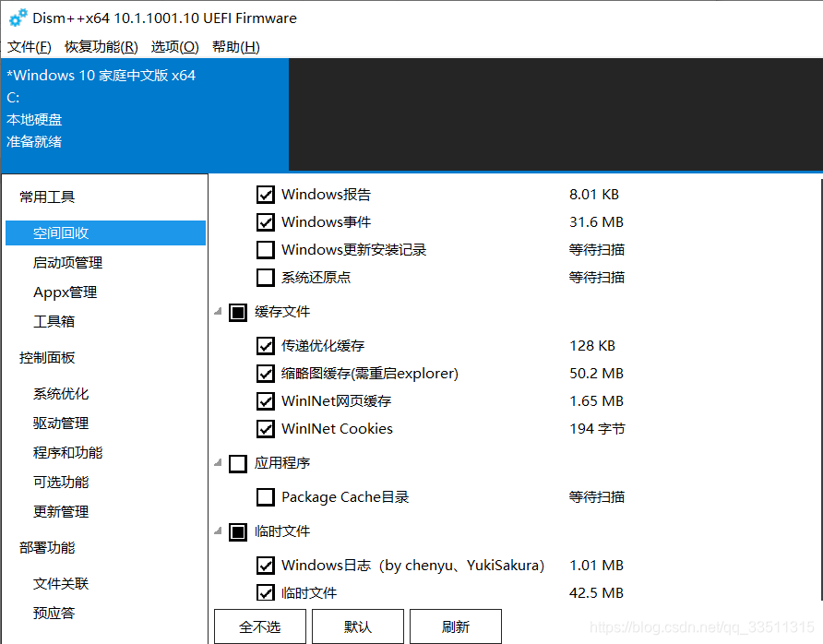Uncheck the Windows事件 checkbox
This screenshot has height=644, width=823.
pos(266,222)
